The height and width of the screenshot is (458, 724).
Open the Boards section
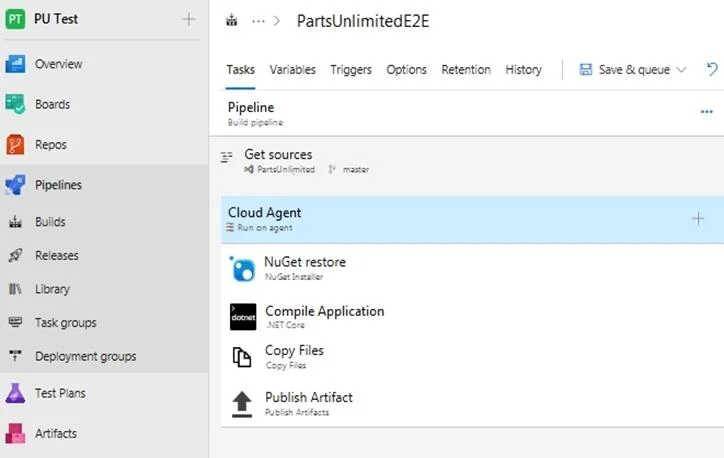53,104
